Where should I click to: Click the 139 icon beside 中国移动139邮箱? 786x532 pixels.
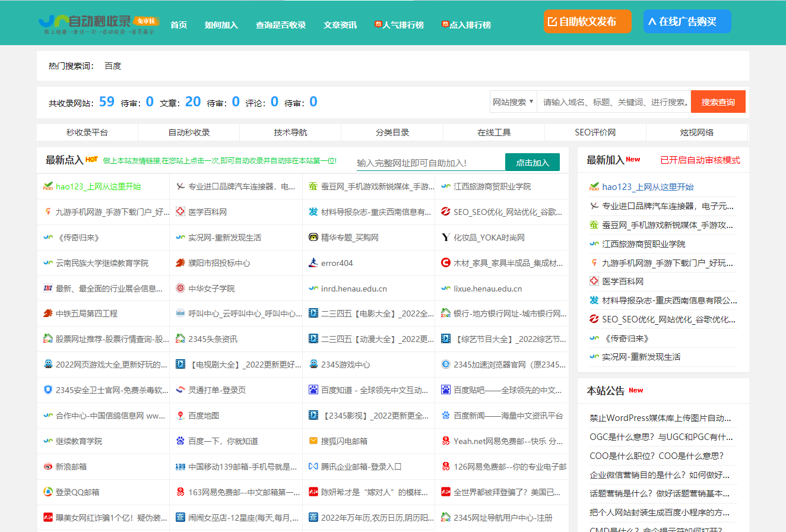[180, 467]
